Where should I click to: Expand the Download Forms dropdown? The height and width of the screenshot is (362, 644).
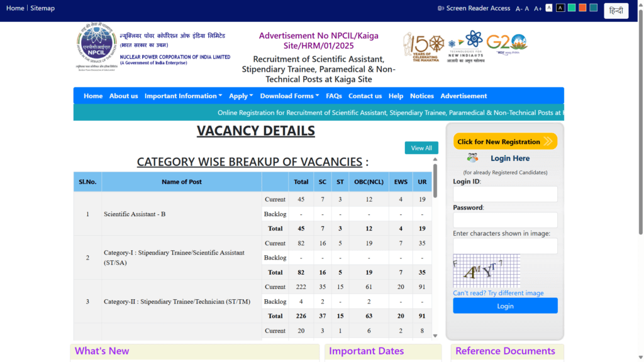(289, 96)
